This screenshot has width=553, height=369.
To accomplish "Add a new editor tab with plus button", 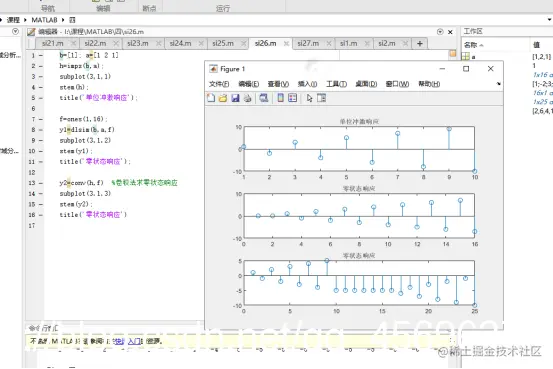I will (x=420, y=43).
